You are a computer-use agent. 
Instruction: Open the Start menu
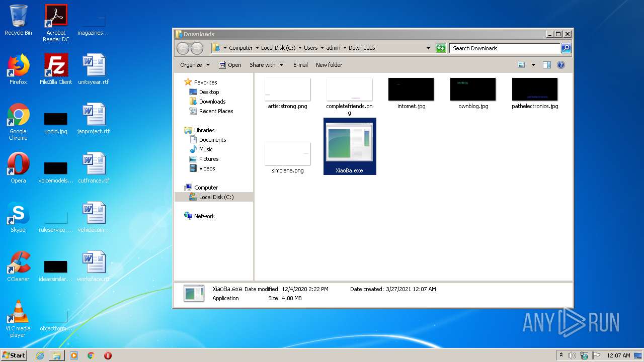coord(14,355)
